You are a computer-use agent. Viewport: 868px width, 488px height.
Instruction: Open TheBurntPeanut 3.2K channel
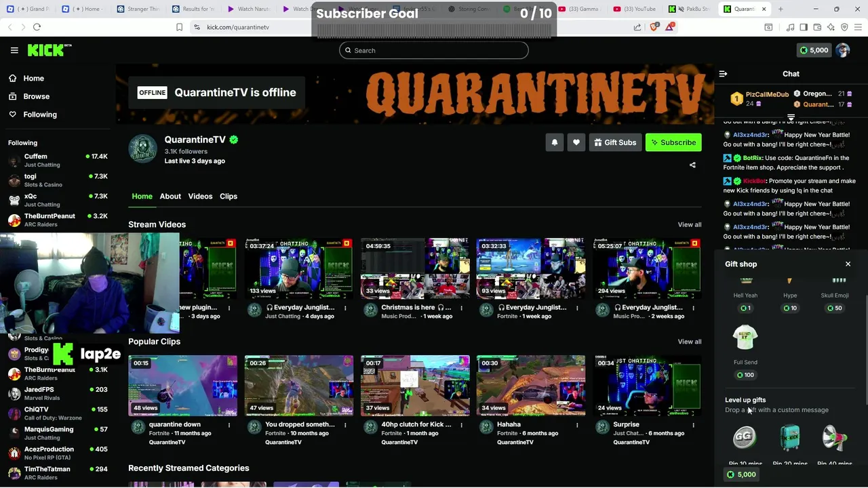click(58, 220)
